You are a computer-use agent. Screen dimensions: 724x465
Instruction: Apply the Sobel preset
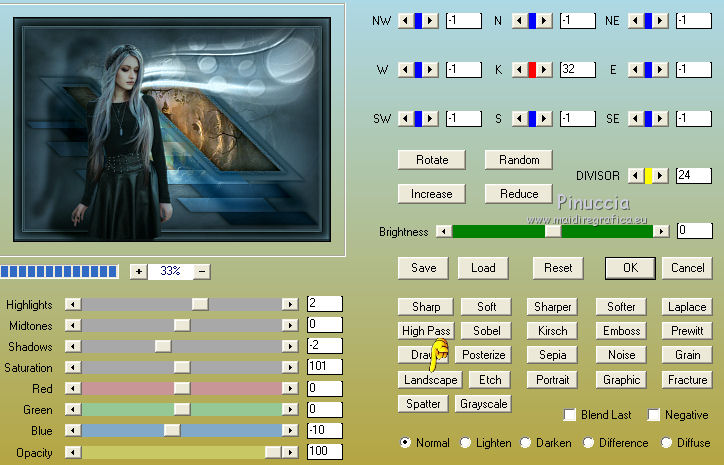[x=486, y=331]
